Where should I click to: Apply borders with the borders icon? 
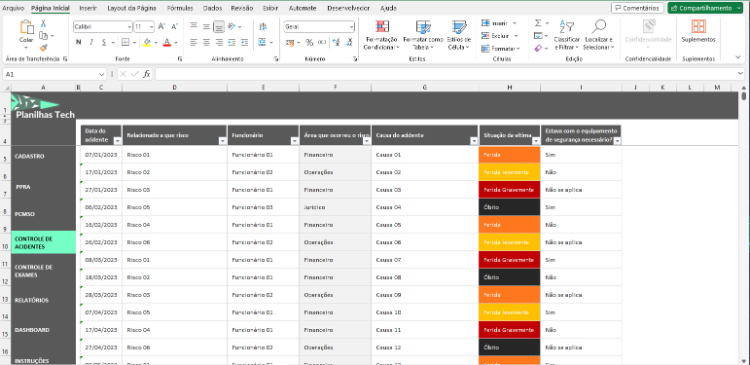tap(125, 43)
